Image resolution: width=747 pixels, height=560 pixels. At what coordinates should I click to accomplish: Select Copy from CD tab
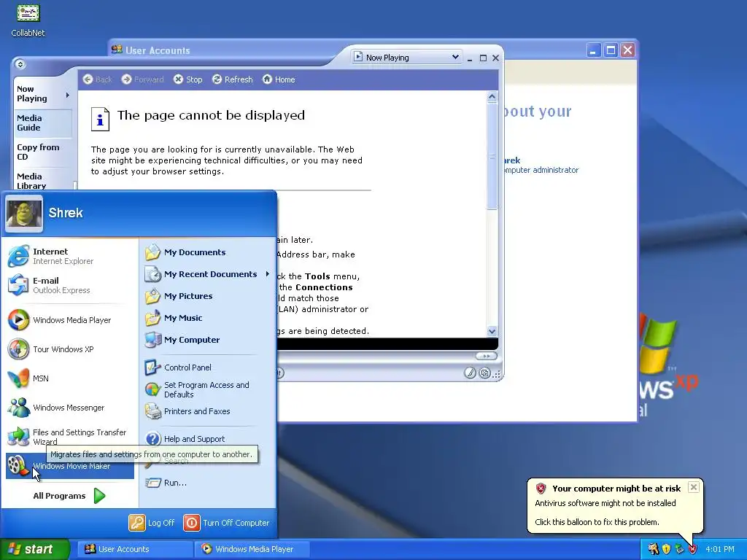pos(42,152)
